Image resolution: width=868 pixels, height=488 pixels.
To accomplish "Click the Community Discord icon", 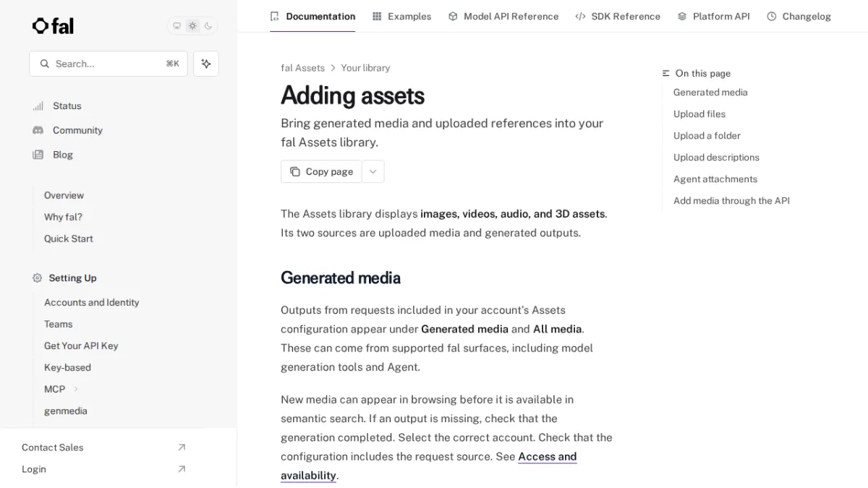I will click(x=38, y=130).
